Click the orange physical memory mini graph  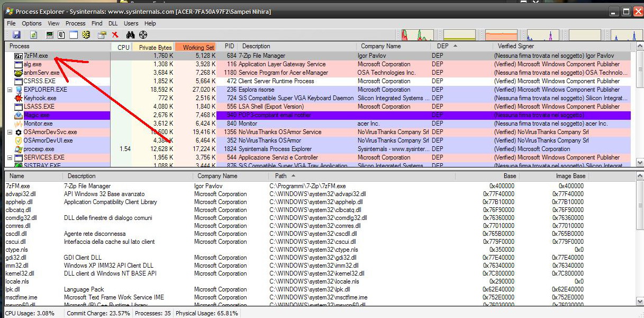click(x=501, y=35)
